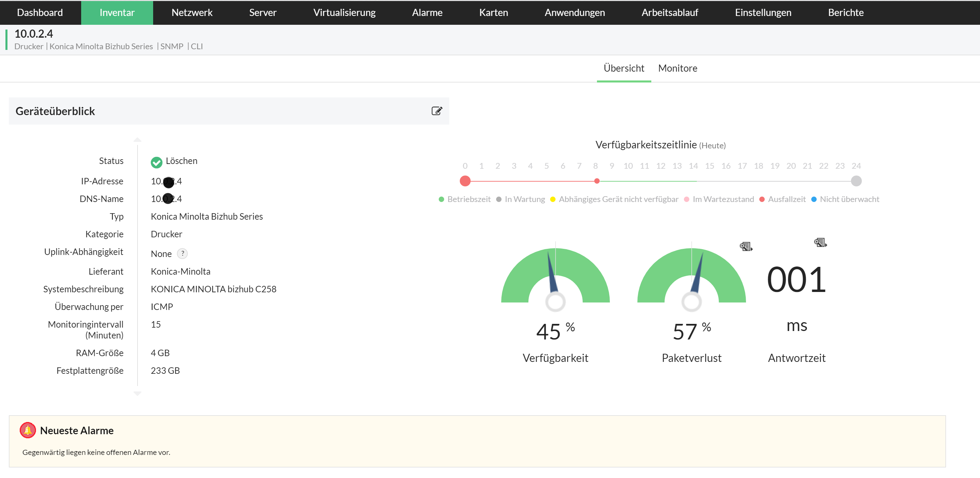The image size is (980, 478).
Task: Click the '233 GB' Festplattengröße value
Action: (x=165, y=370)
